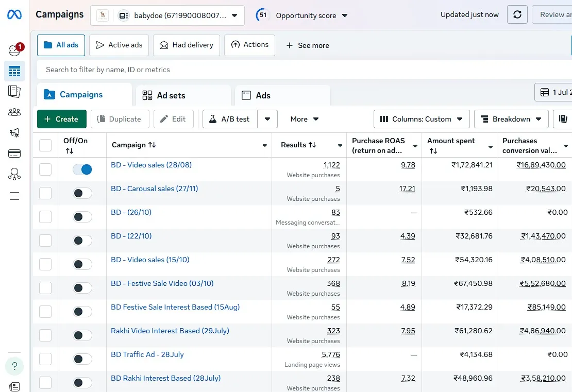Viewport: 572px width, 392px height.
Task: Switch to the Ad sets tab
Action: [x=183, y=95]
